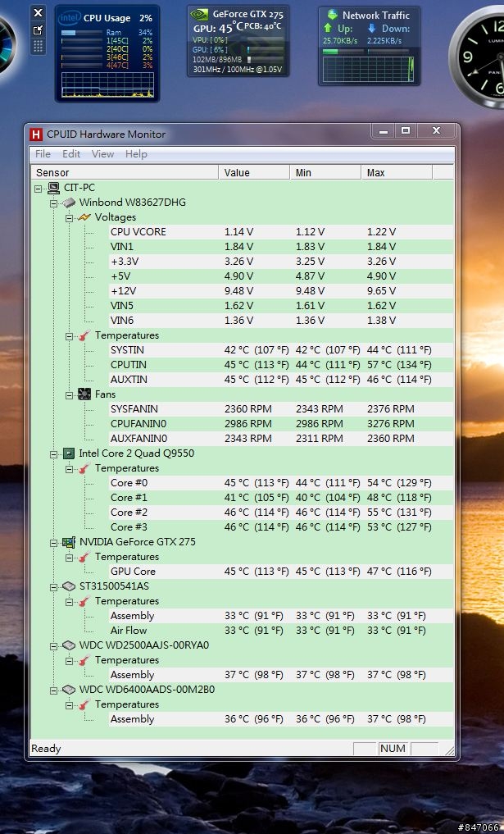Screen dimensions: 504x834
Task: Click the drive icon beside WDC WD2500AAJS-00RYA0
Action: (x=69, y=645)
